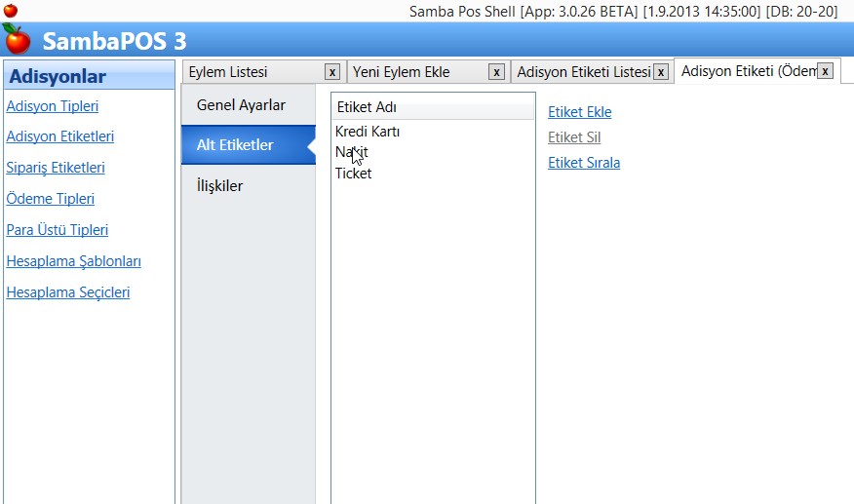Viewport: 854px width, 504px height.
Task: Select the Alt Etiketler section
Action: coord(235,145)
